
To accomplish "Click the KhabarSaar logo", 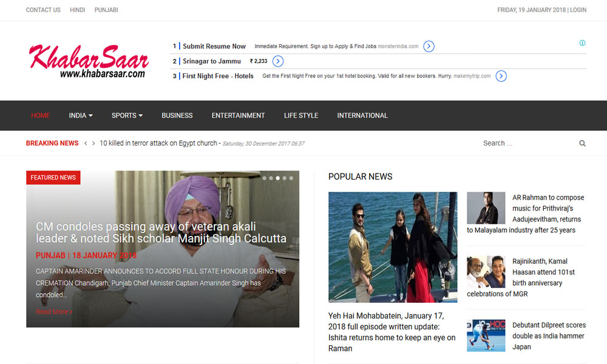I will click(x=89, y=61).
